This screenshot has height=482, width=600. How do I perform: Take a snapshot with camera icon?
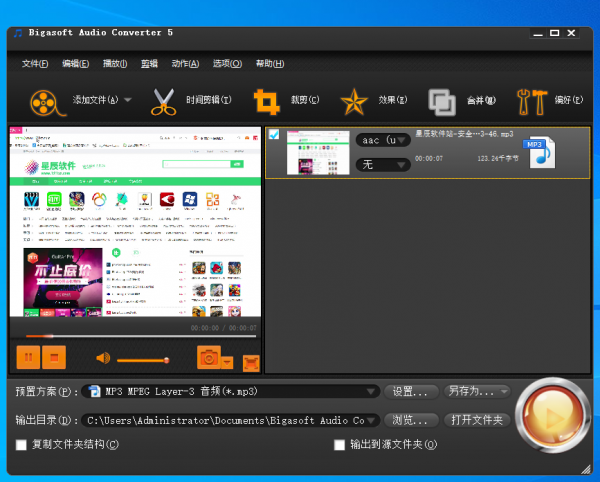coord(209,357)
